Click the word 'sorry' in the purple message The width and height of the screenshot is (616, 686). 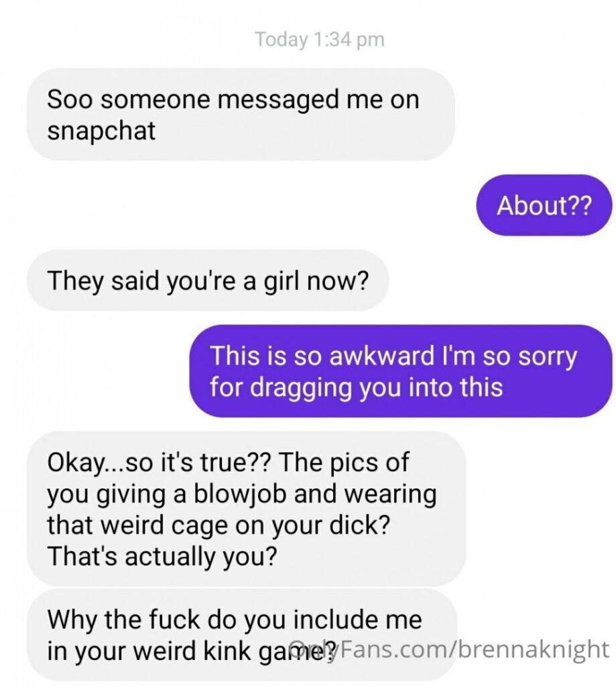[x=548, y=356]
